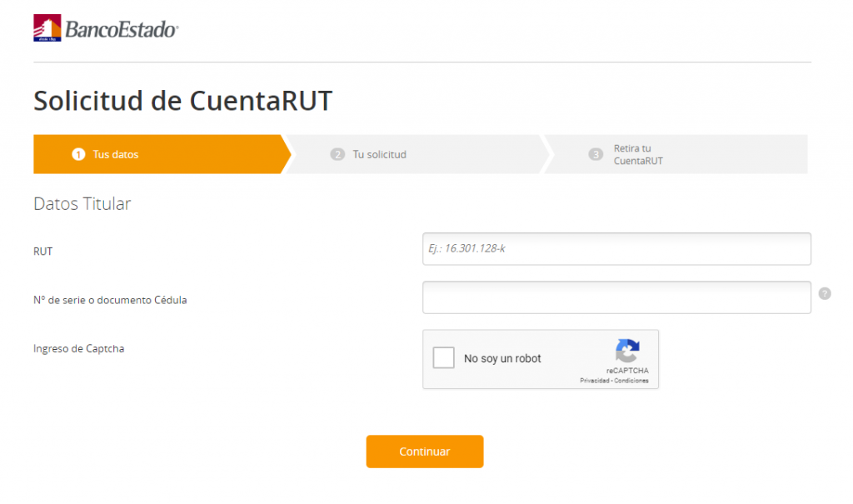Viewport: 853px width, 504px height.
Task: Select the "Tu solicitud" step tab
Action: [418, 155]
